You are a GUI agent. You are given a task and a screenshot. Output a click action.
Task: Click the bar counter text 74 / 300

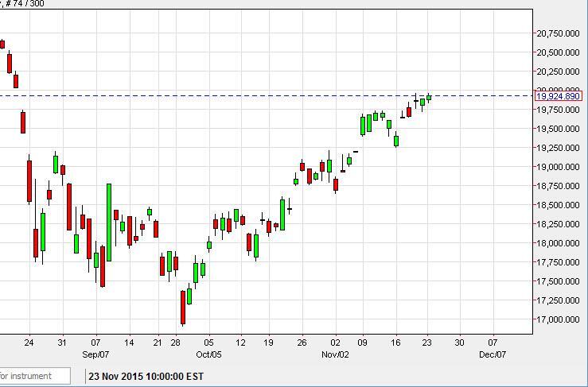pos(26,4)
